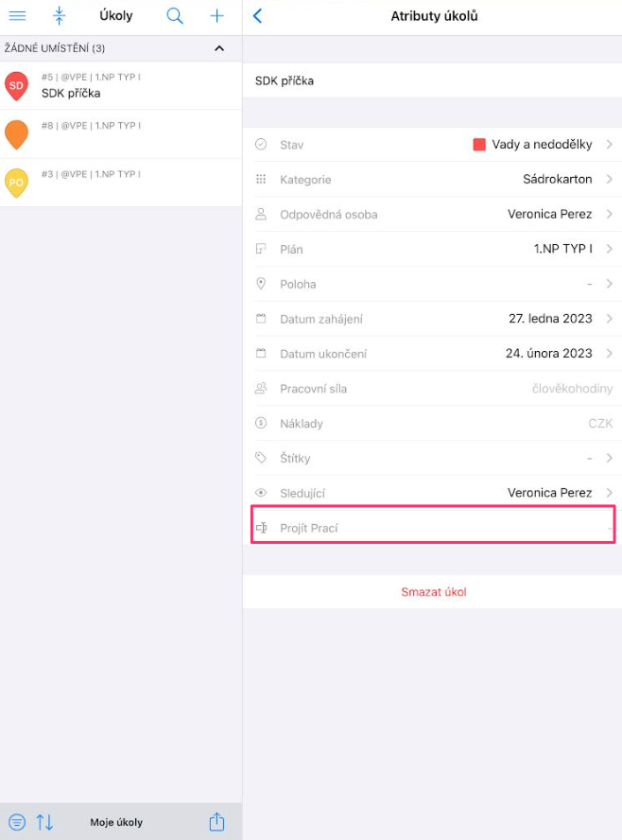
Task: Open the Stav status chevron
Action: (609, 144)
